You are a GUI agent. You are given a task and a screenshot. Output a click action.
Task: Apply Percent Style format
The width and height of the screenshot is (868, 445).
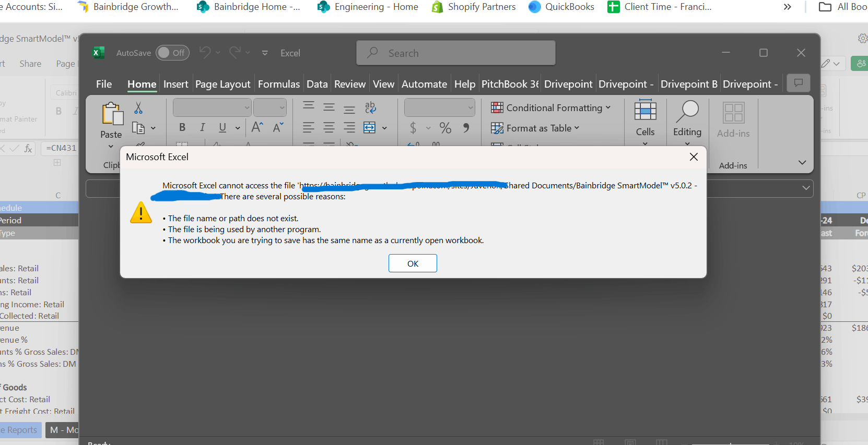pos(445,127)
